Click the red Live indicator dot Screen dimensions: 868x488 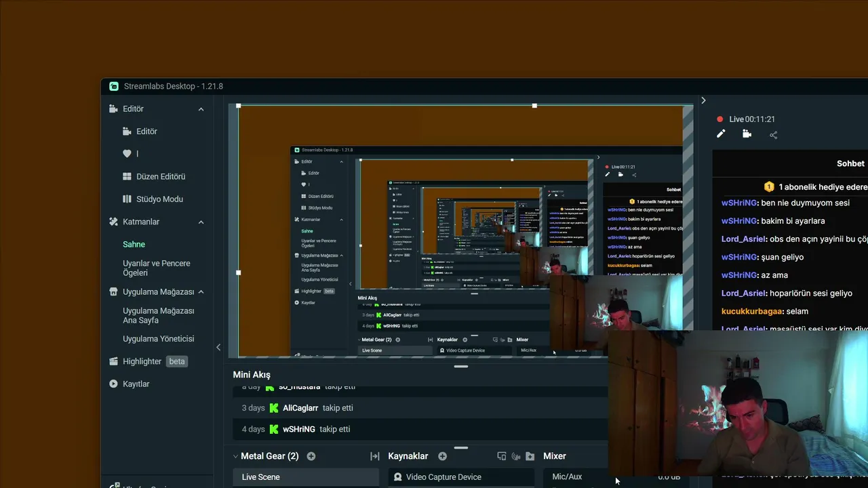720,119
